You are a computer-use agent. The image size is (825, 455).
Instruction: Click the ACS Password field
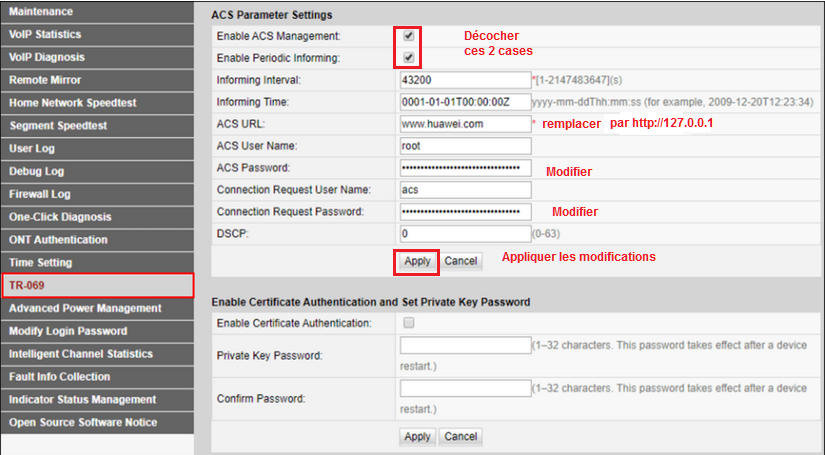(464, 168)
